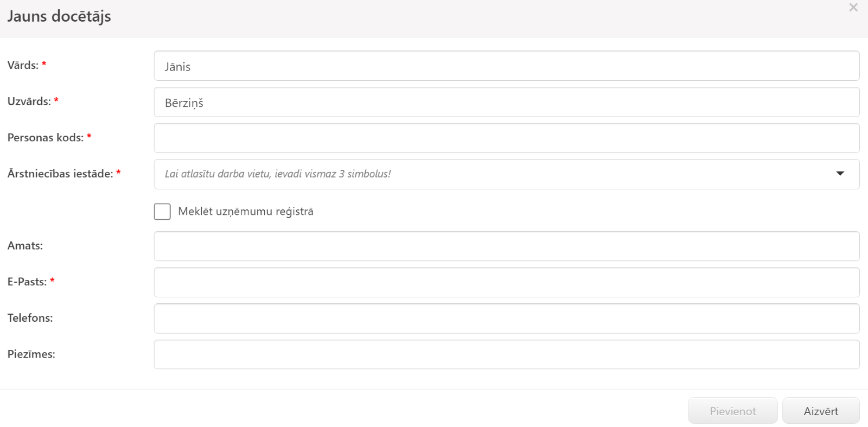
Task: Enable the Meklēt uzņēmumu reģistrā checkbox
Action: (162, 212)
